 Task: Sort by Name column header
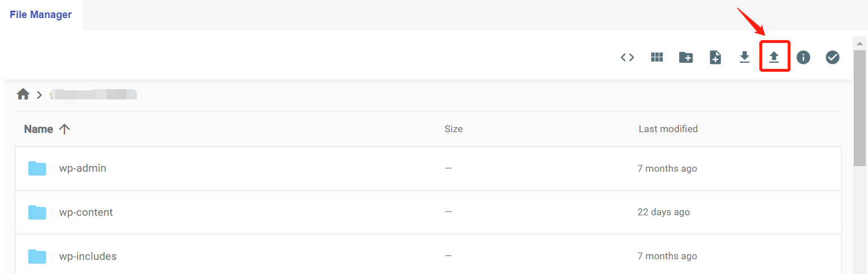click(38, 129)
